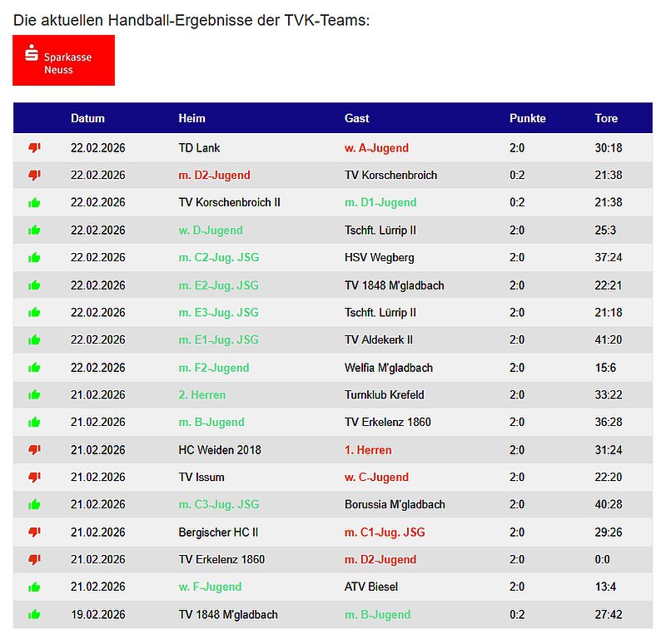
Task: Click thumbs-up icon beside HSV Wegberg match
Action: pos(34,258)
